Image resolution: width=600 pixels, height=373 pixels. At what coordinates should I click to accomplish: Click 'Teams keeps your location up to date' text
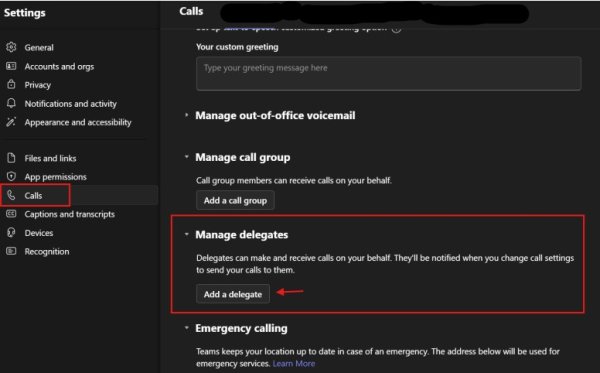pos(378,357)
